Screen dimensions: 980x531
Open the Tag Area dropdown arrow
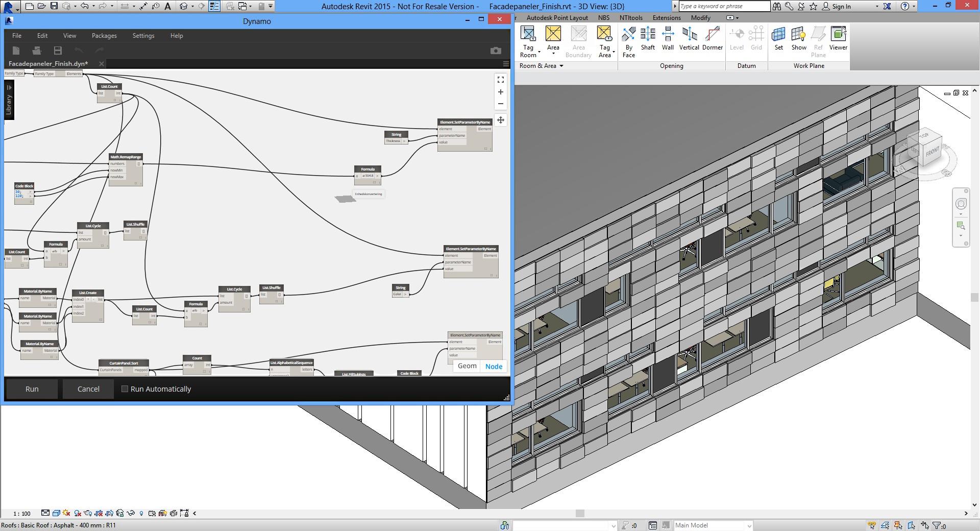coord(614,52)
